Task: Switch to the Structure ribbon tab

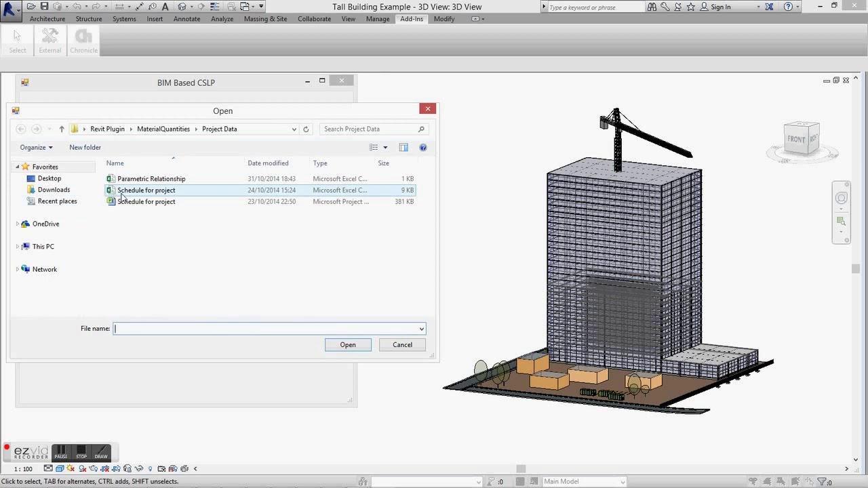Action: 89,19
